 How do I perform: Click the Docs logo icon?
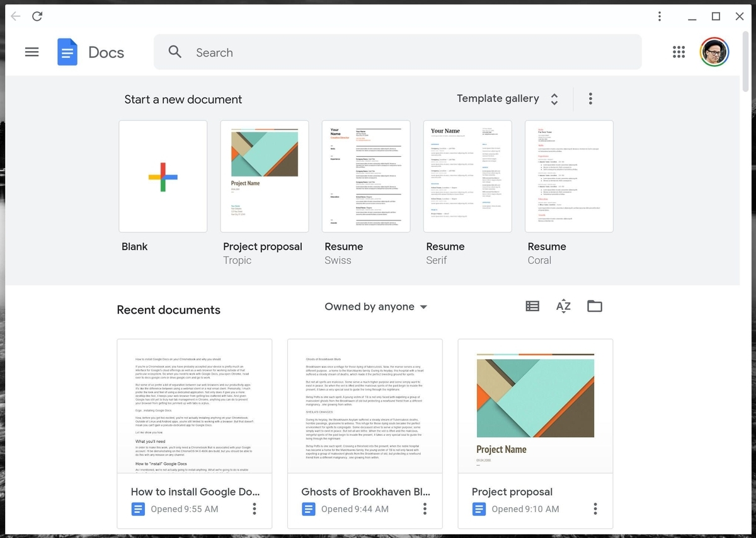tap(67, 52)
